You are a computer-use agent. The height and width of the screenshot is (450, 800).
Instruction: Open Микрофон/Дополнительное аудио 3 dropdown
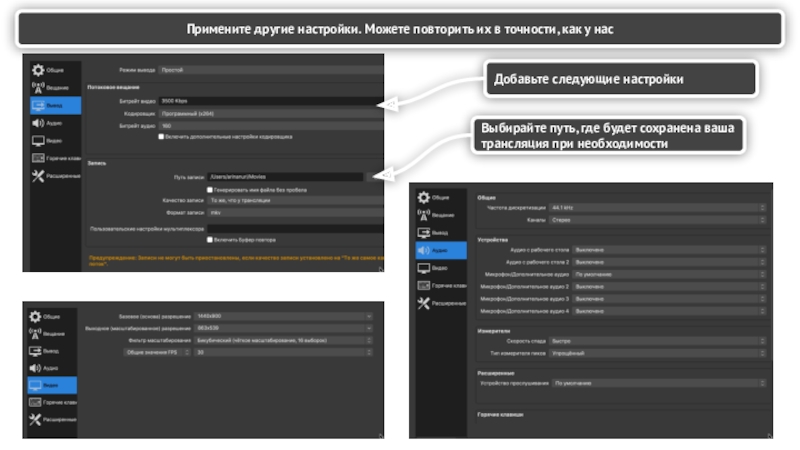(x=669, y=299)
